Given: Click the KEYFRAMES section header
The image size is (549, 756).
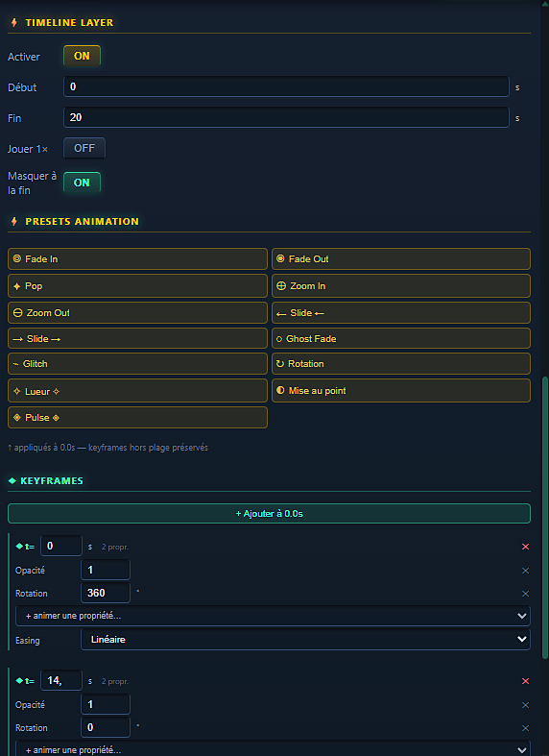Looking at the screenshot, I should point(52,480).
